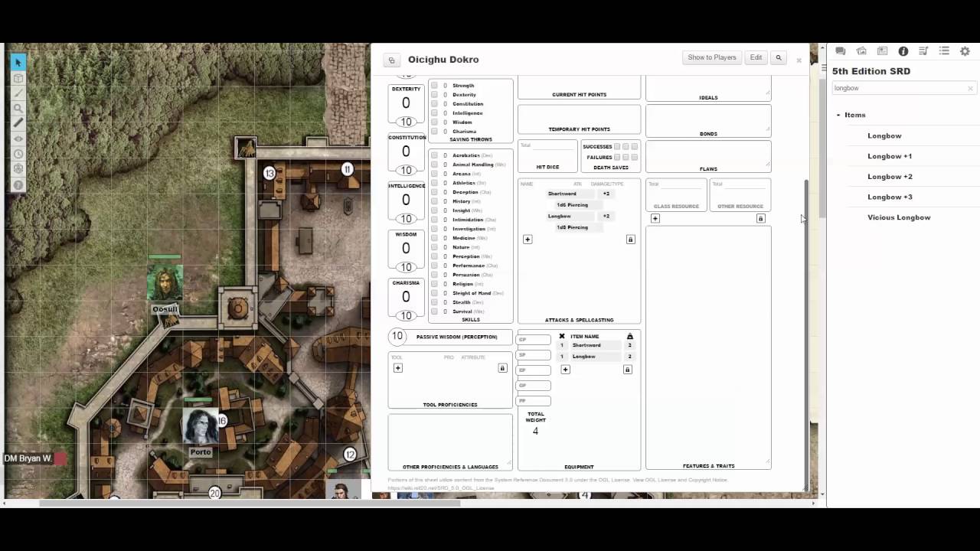
Task: Check the first death save failure
Action: click(617, 157)
